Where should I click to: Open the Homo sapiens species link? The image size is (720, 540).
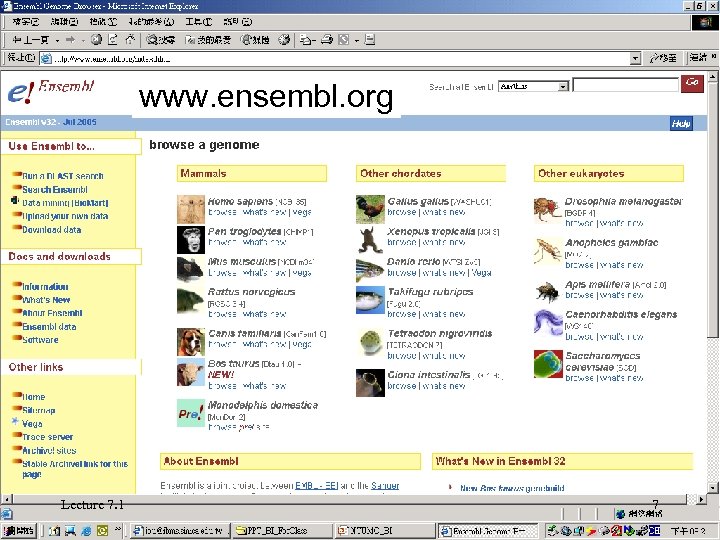click(x=240, y=201)
